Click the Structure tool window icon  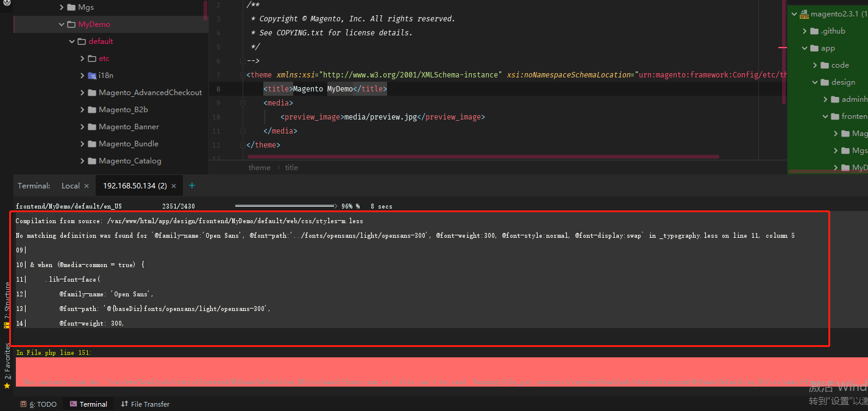(x=7, y=325)
